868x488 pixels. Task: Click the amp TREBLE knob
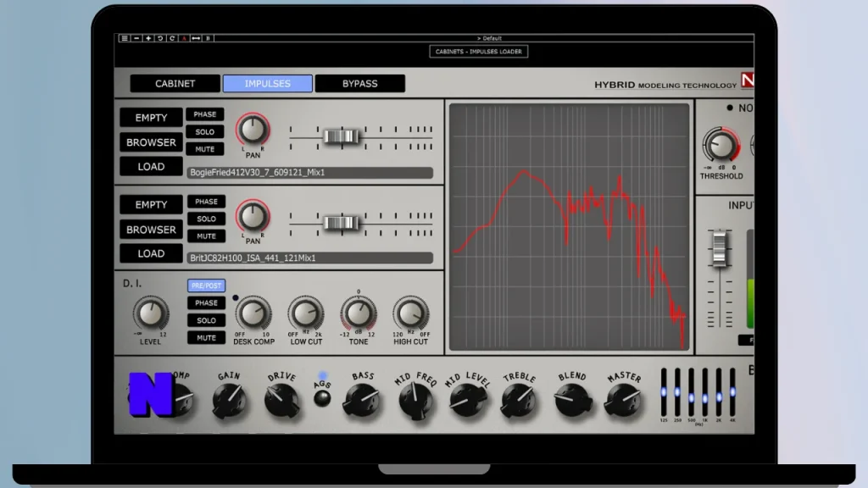[x=519, y=401]
